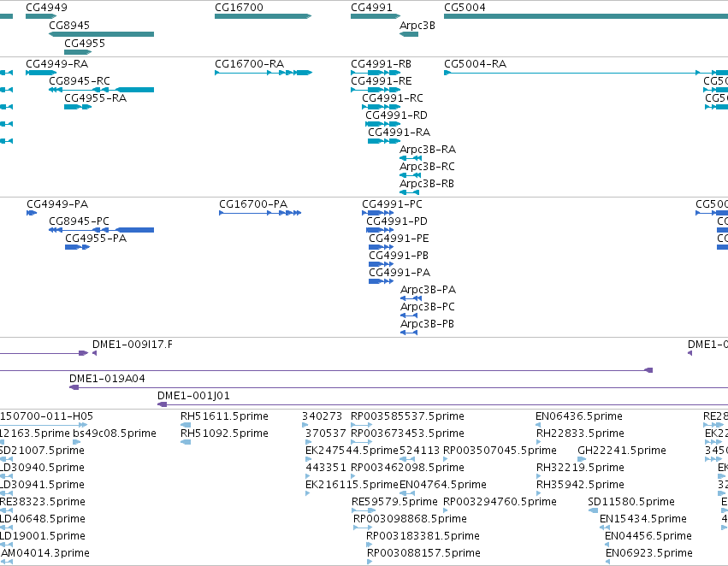Click transcript Arpc3B-RB
This screenshot has width=728, height=566.
coord(427,184)
